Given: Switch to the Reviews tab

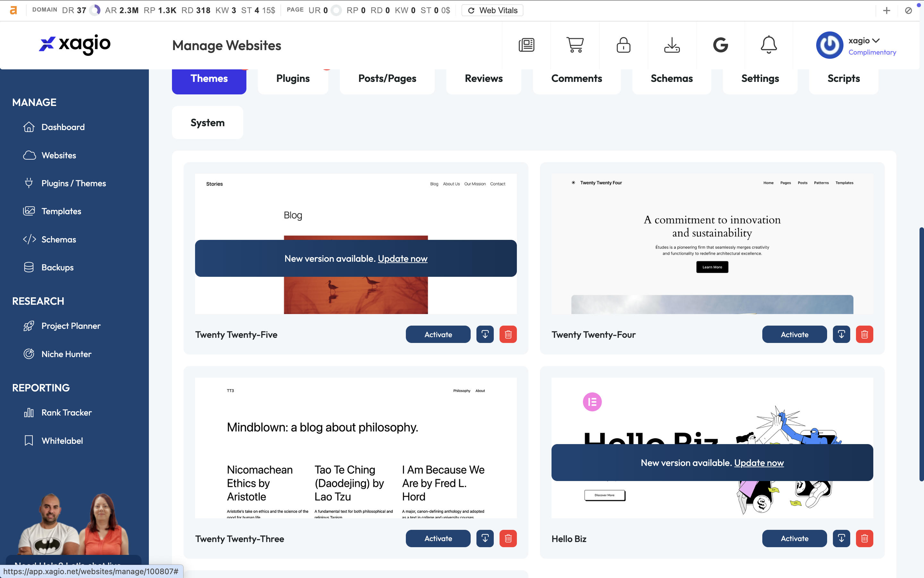Looking at the screenshot, I should click(483, 79).
